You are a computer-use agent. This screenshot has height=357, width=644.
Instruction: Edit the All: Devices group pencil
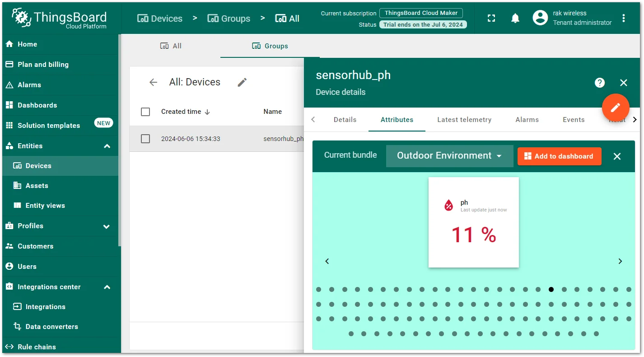[x=243, y=82]
